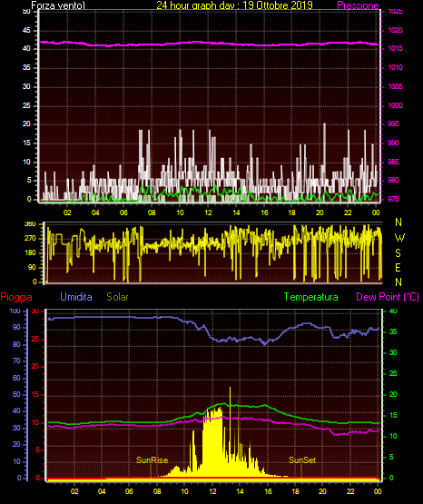
Task: Click the 24 hour graph day title
Action: point(234,5)
